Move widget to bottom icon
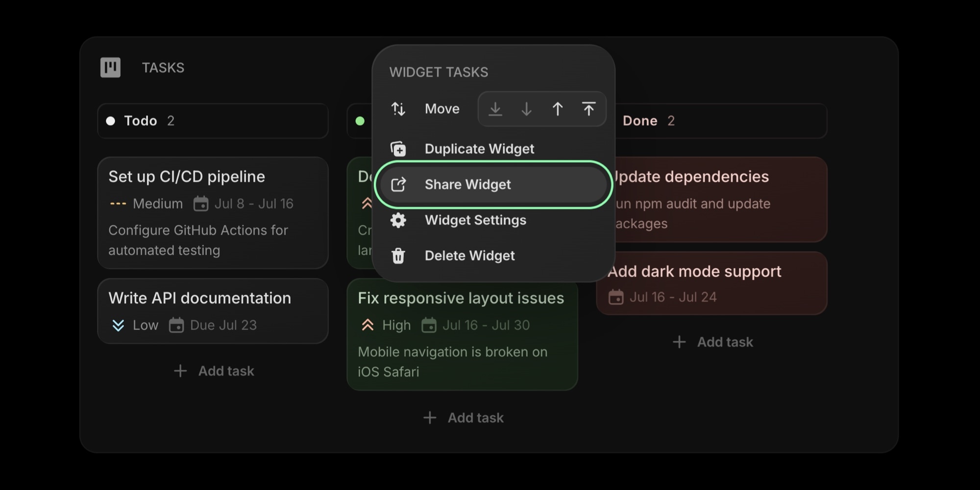The width and height of the screenshot is (980, 490). pyautogui.click(x=495, y=109)
